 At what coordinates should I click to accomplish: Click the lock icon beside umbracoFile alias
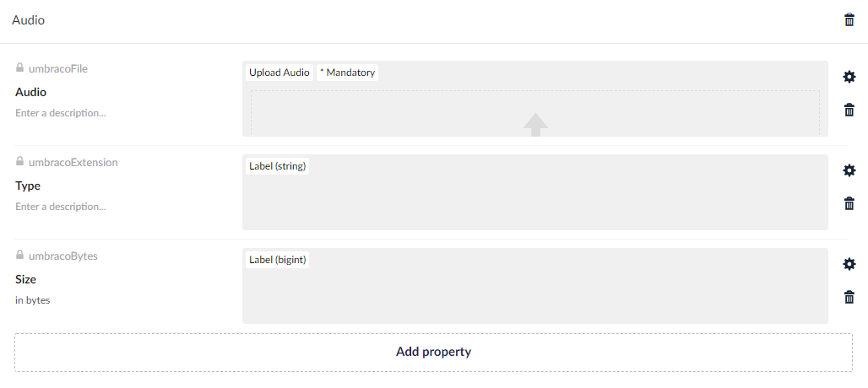[20, 68]
